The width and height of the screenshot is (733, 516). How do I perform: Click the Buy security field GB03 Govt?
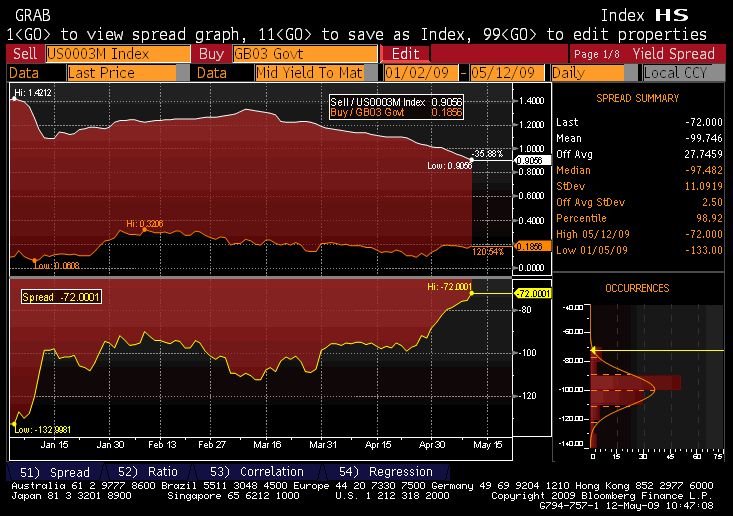click(305, 54)
